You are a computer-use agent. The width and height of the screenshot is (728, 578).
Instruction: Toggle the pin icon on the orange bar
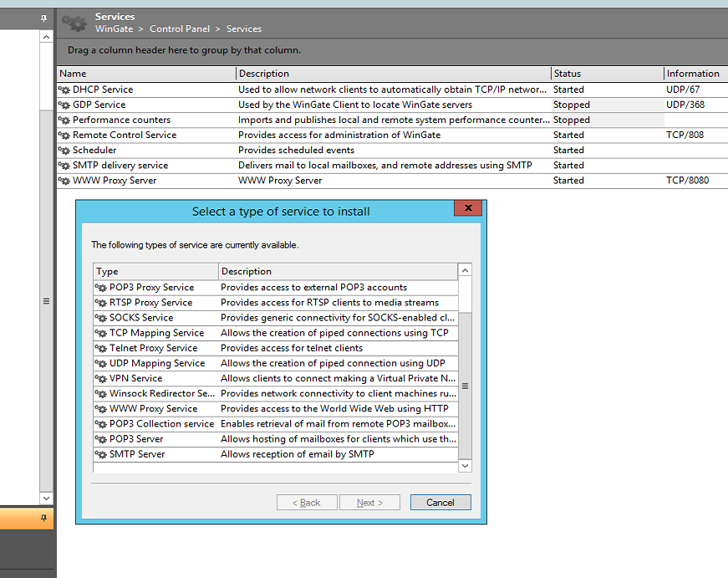tap(43, 518)
